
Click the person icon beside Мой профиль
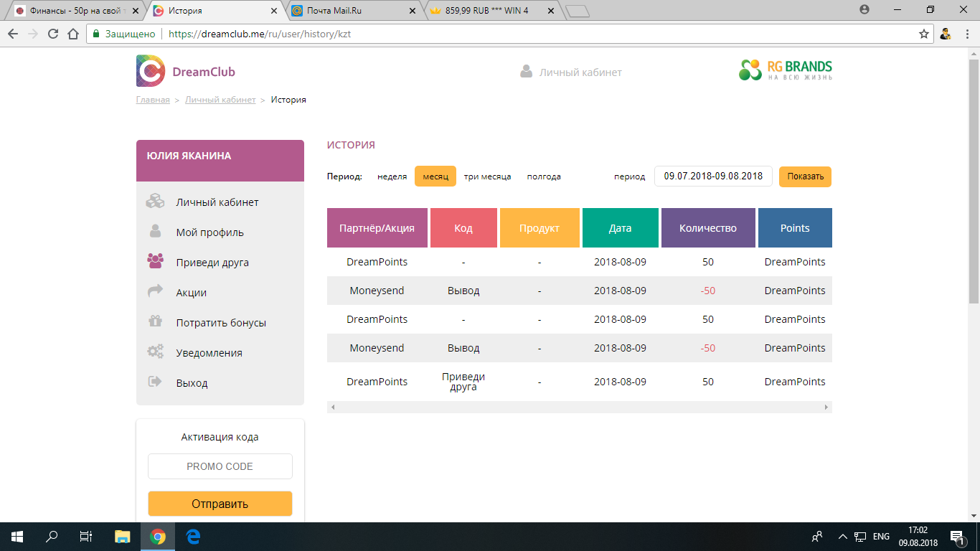click(155, 231)
